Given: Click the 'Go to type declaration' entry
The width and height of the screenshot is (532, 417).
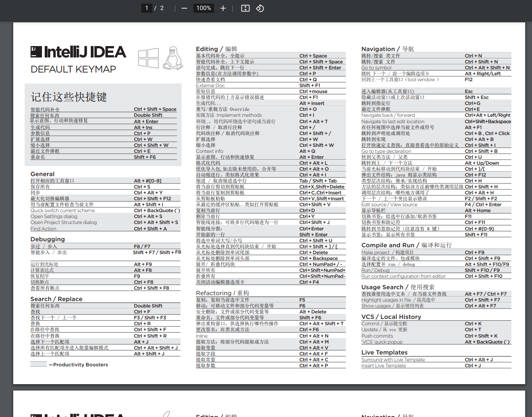Looking at the screenshot, I should [386, 151].
